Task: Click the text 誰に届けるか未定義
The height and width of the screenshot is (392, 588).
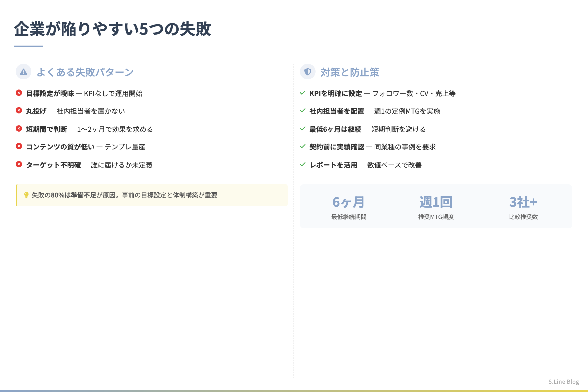Action: click(x=122, y=165)
